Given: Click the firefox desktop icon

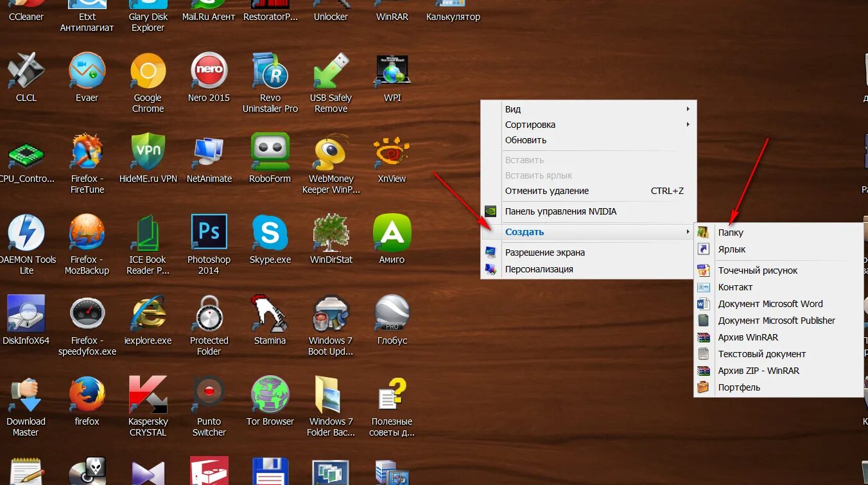Looking at the screenshot, I should tap(87, 395).
